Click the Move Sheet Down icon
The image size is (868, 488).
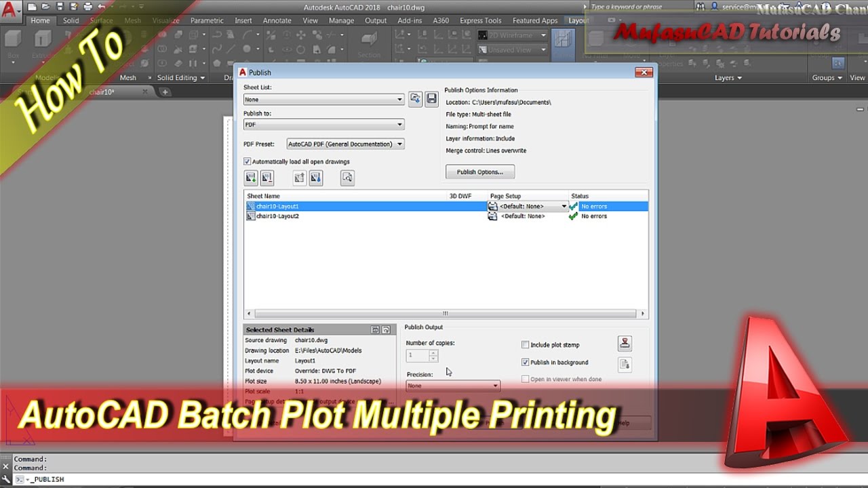315,178
